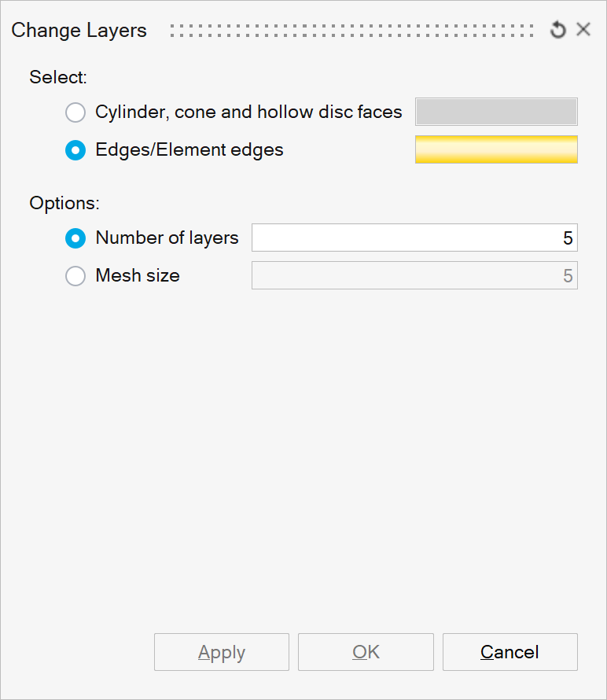This screenshot has height=700, width=607.
Task: Click the Number of layers value field
Action: coord(414,238)
